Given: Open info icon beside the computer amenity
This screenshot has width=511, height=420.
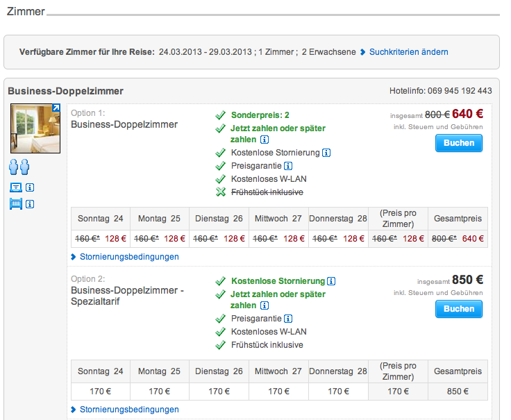Looking at the screenshot, I should pos(30,187).
